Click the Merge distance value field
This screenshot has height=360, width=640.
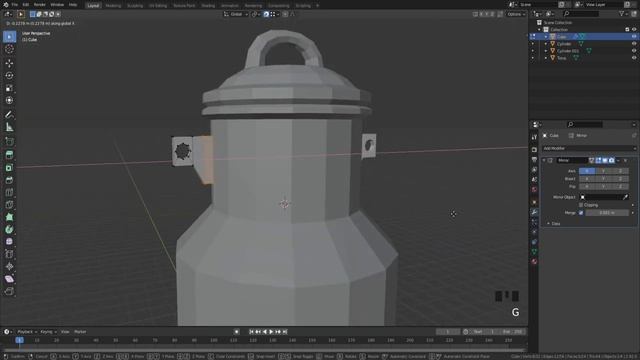tap(607, 213)
